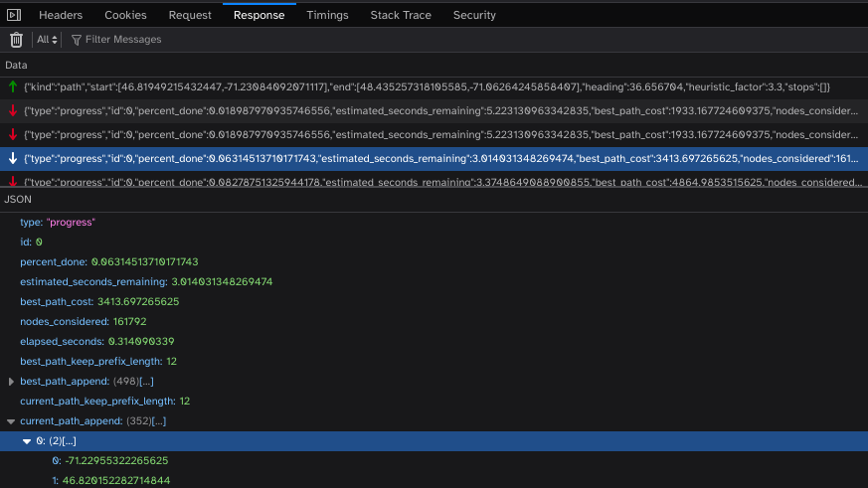
Task: Select the Response tab
Action: (260, 15)
